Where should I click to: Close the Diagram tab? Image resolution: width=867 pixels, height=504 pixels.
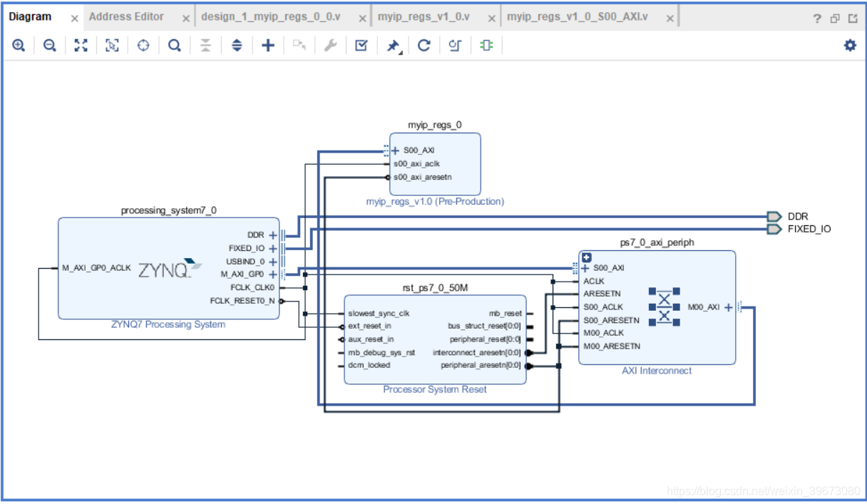point(74,19)
